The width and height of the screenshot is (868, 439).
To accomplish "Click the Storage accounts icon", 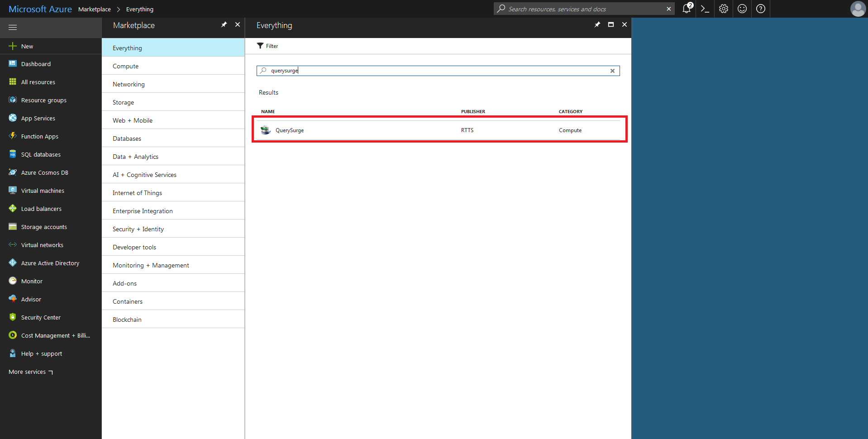I will click(13, 227).
